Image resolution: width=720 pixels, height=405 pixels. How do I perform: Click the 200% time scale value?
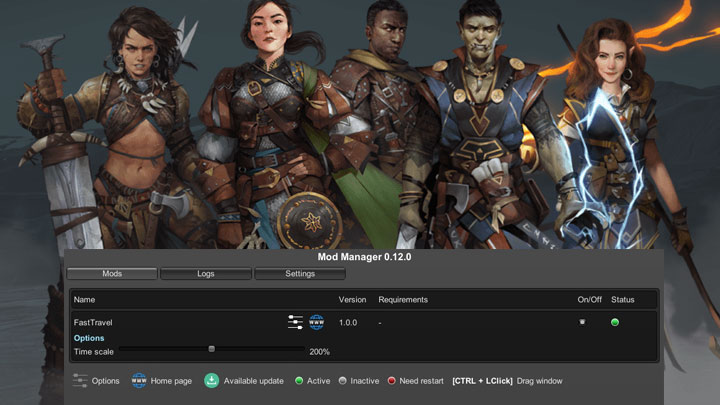(x=320, y=352)
